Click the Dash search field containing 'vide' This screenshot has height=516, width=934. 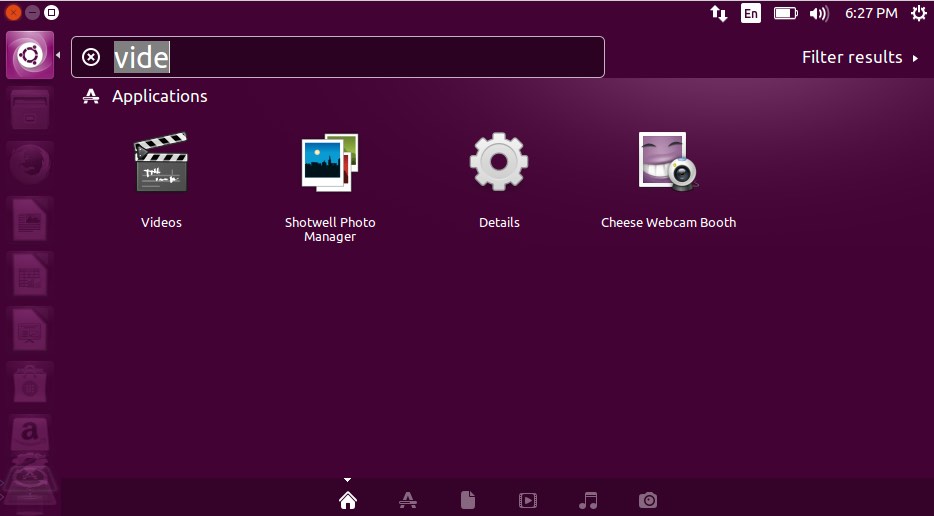click(x=350, y=57)
